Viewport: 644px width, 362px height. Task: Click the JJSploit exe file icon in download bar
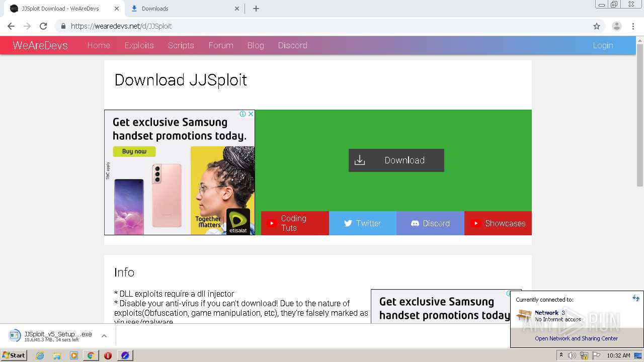point(15,336)
